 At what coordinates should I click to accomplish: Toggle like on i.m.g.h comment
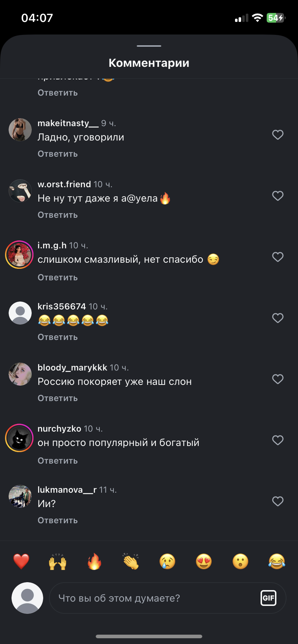pos(278,257)
